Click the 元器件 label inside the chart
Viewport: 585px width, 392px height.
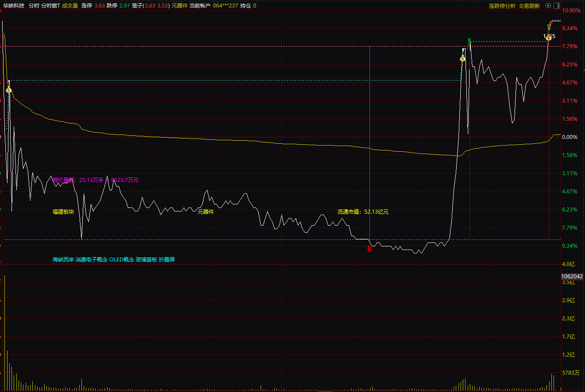click(x=206, y=212)
